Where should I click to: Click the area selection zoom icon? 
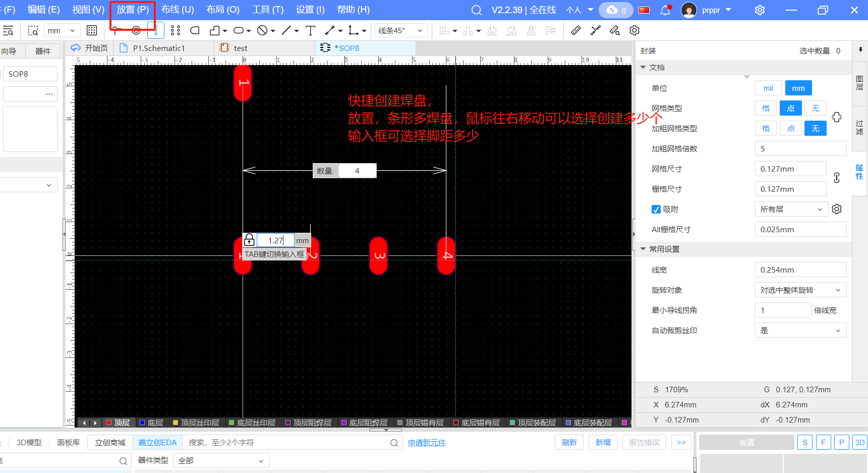pyautogui.click(x=33, y=31)
